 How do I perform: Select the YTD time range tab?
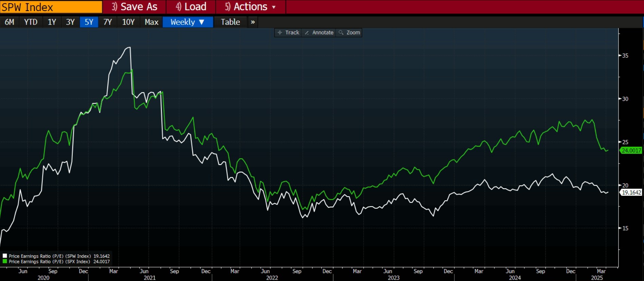click(31, 22)
